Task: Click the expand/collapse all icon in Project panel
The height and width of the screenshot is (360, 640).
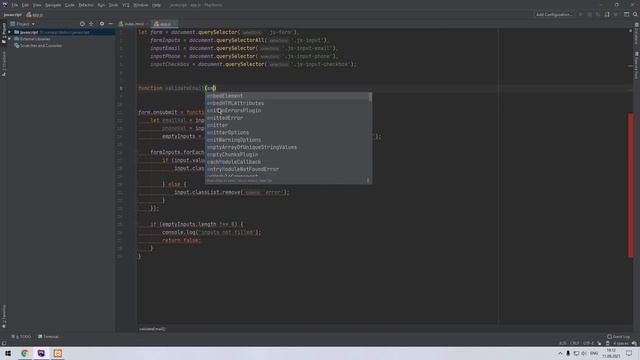Action: pyautogui.click(x=91, y=24)
